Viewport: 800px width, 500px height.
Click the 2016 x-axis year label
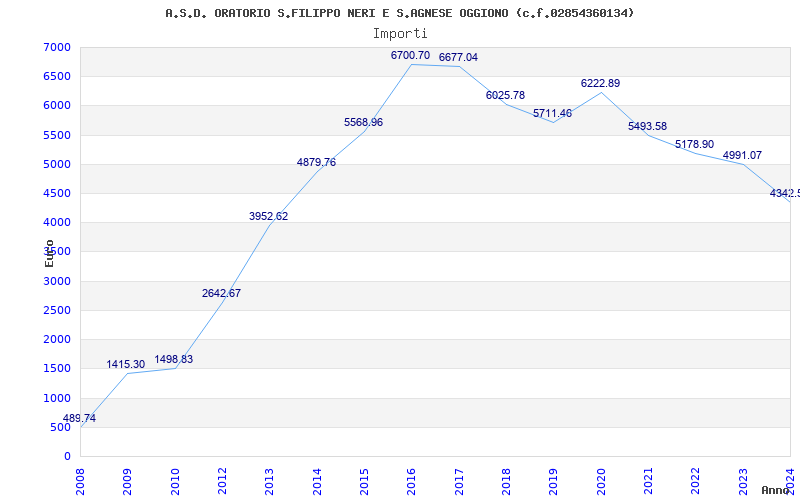412,482
